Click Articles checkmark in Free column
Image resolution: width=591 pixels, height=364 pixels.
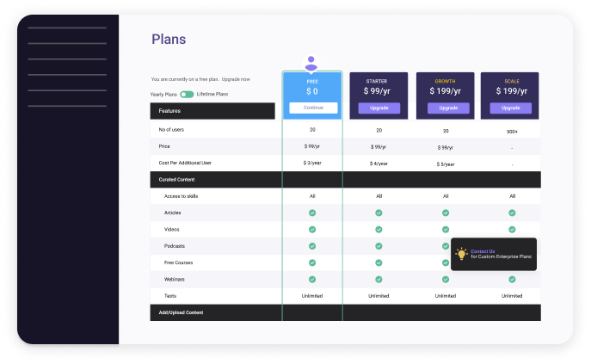click(312, 213)
